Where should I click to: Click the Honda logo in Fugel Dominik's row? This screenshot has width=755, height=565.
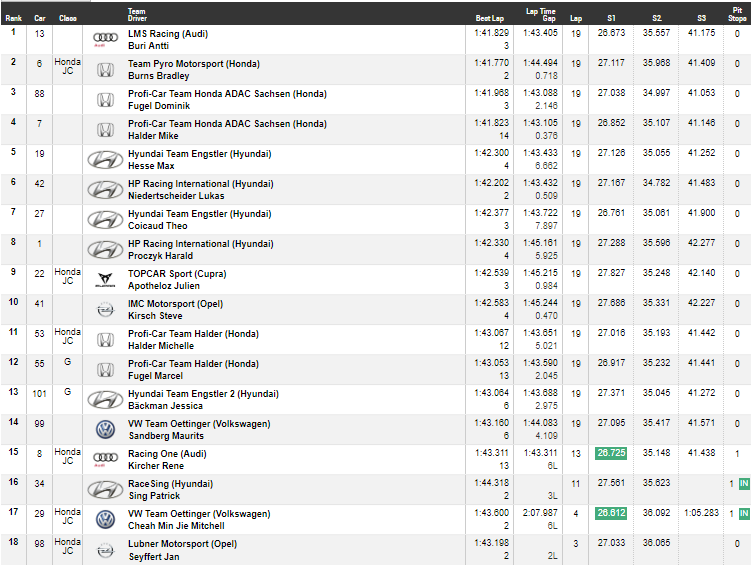tap(105, 100)
